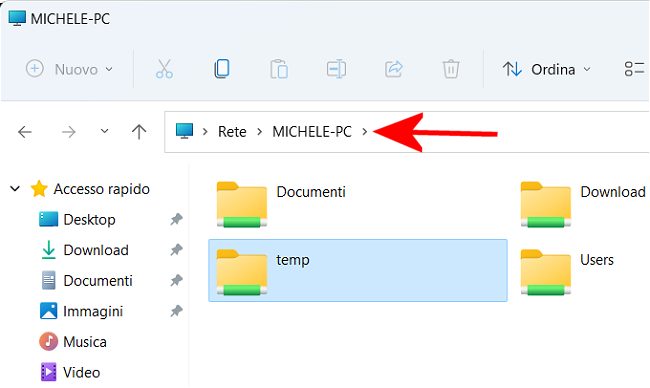The width and height of the screenshot is (650, 388).
Task: Open recent locations chevron dropdown
Action: pos(104,131)
